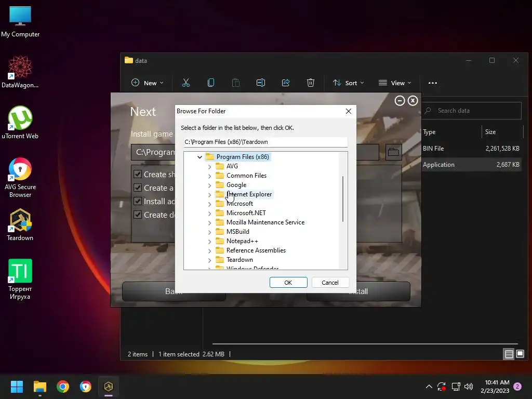Click the installer's Install button
The height and width of the screenshot is (399, 532).
(x=358, y=291)
